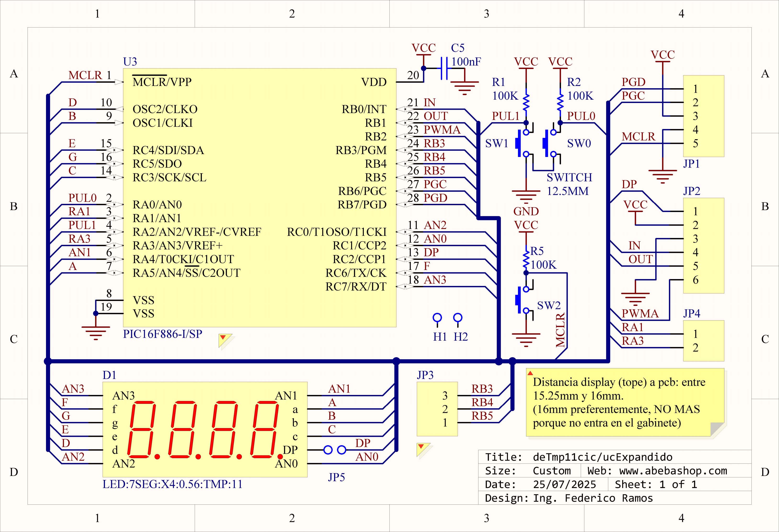Select the resistor R1 zigzag symbol
Image resolution: width=779 pixels, height=532 pixels.
[x=526, y=102]
